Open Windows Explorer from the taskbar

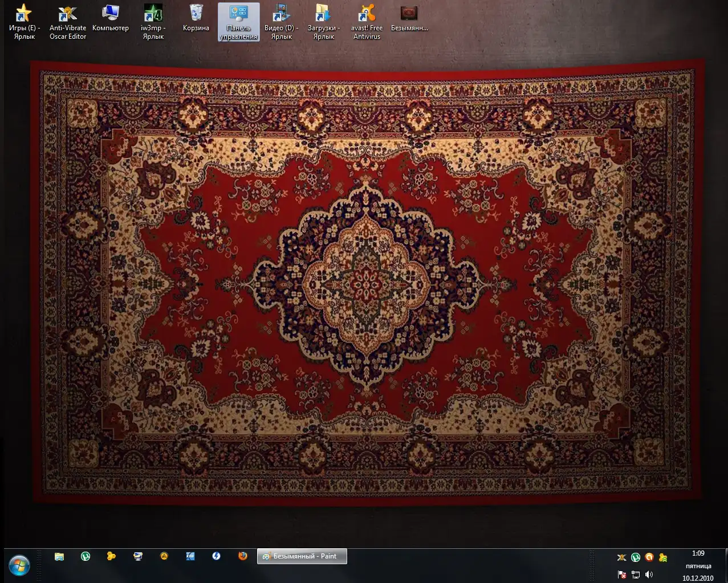59,556
